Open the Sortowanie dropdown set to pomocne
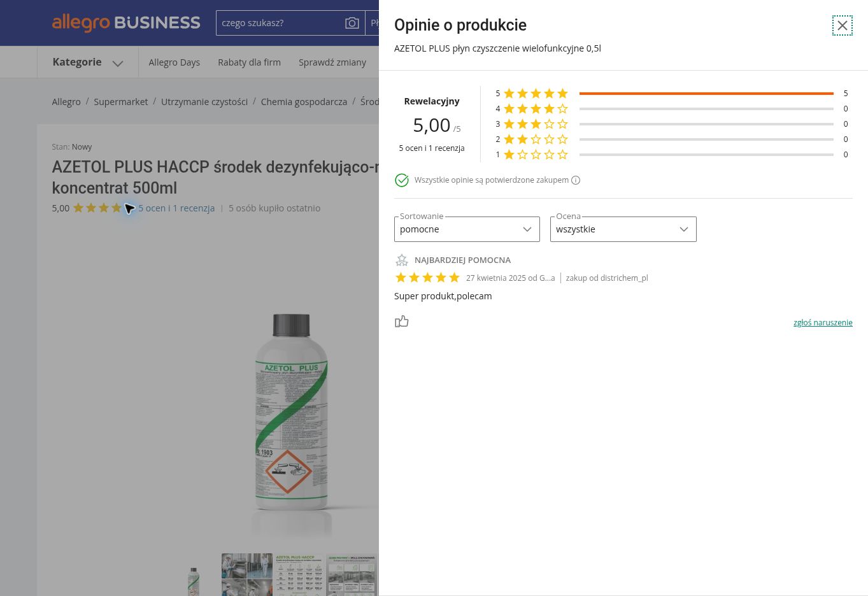868x596 pixels. [x=467, y=229]
